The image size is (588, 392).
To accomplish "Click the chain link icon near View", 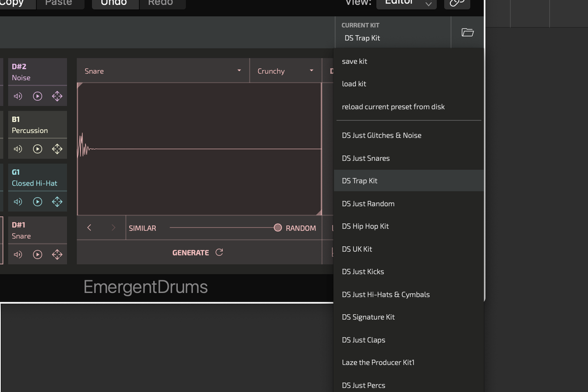I will (456, 2).
